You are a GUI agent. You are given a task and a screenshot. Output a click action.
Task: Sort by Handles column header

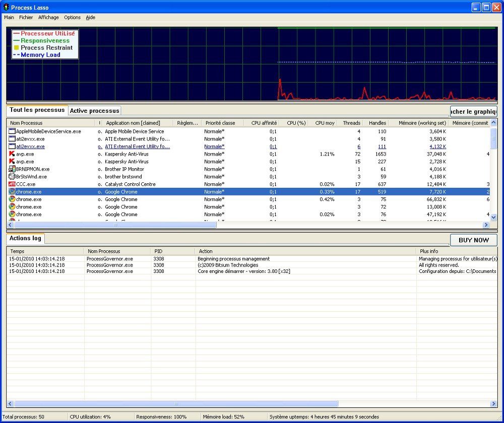click(x=376, y=123)
